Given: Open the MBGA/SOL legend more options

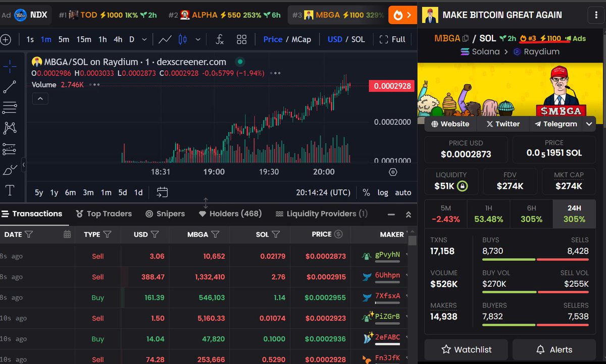Looking at the screenshot, I should pyautogui.click(x=275, y=73).
